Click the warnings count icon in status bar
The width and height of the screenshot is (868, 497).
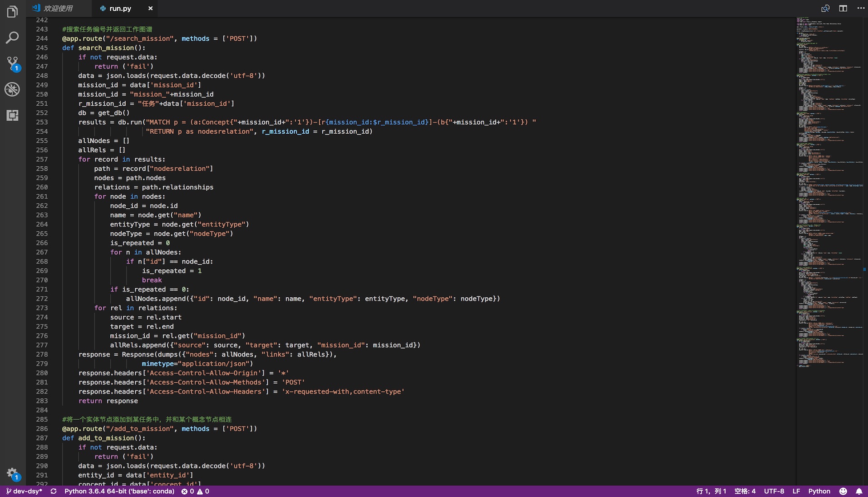(203, 491)
